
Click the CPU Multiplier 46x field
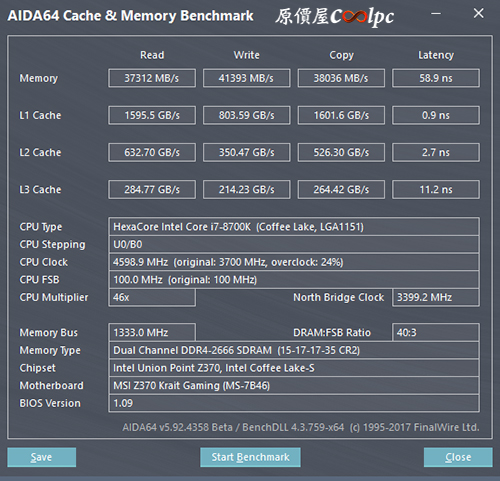pos(152,297)
